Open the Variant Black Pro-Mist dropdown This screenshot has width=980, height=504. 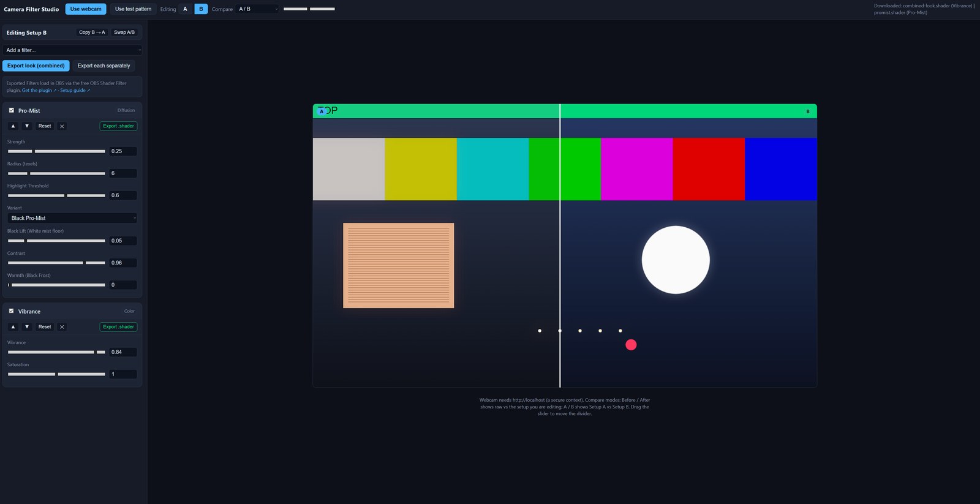coord(72,218)
